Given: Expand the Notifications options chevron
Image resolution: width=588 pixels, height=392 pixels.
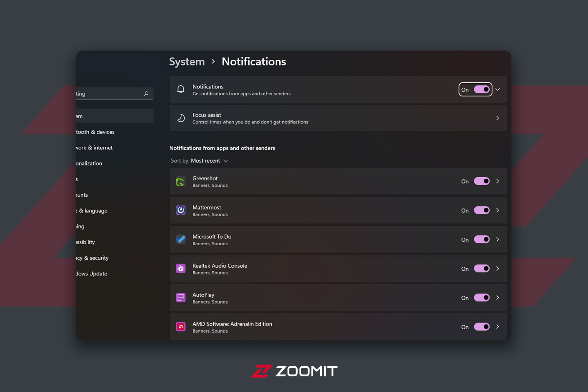Looking at the screenshot, I should [x=498, y=89].
